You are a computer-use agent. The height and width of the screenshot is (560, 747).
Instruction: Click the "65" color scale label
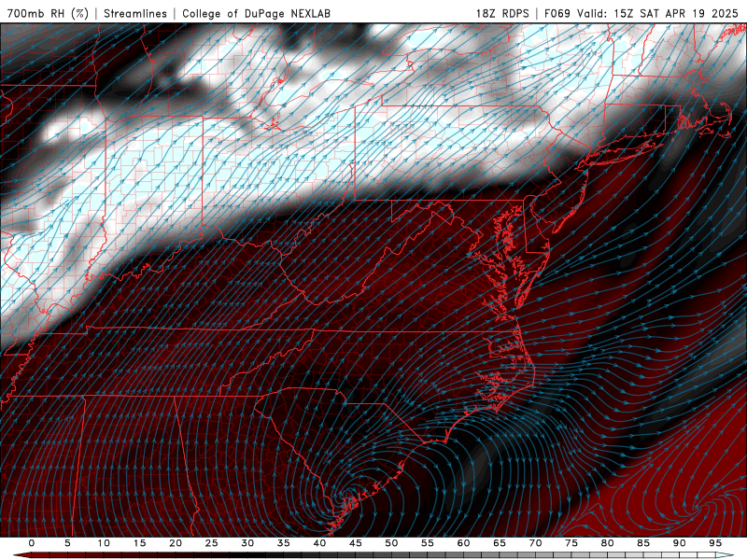point(500,543)
